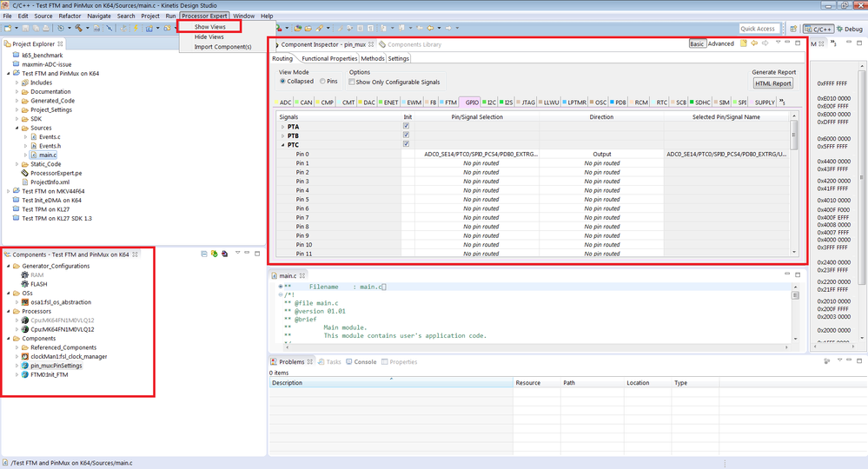Click the Debug perspective bug icon

840,29
